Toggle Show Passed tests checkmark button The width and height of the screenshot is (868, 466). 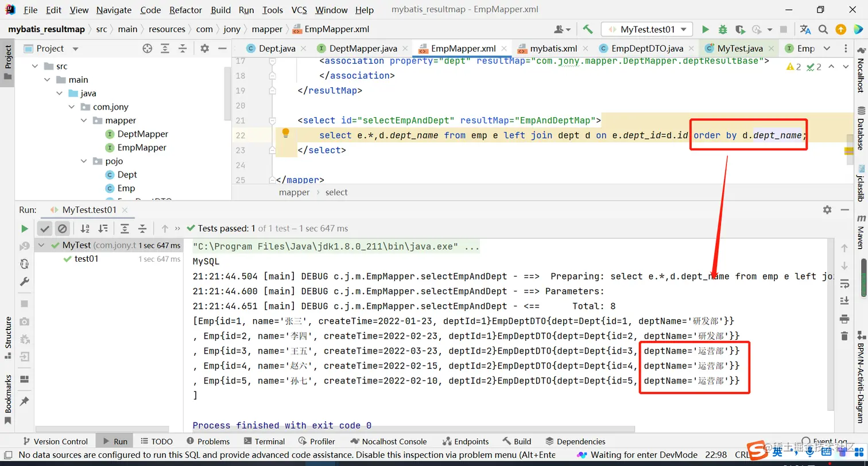click(45, 228)
